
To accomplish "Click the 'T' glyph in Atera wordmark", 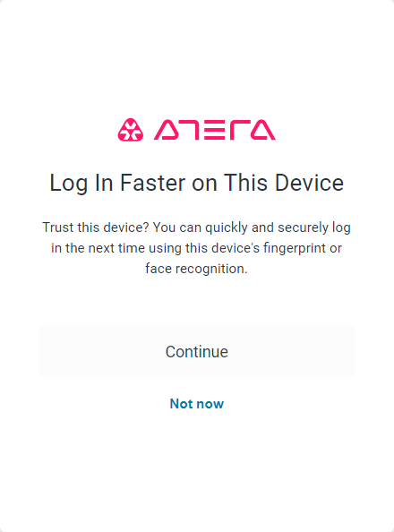I will point(191,130).
